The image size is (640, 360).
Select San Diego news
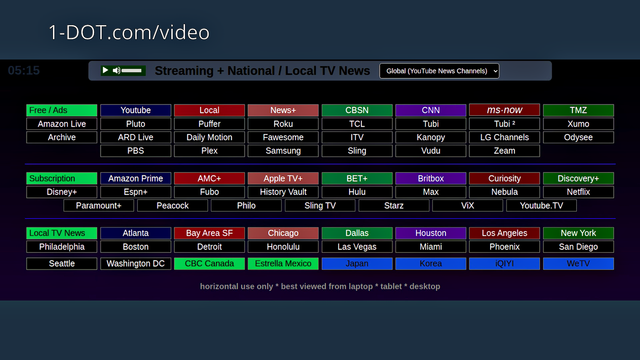(x=578, y=247)
